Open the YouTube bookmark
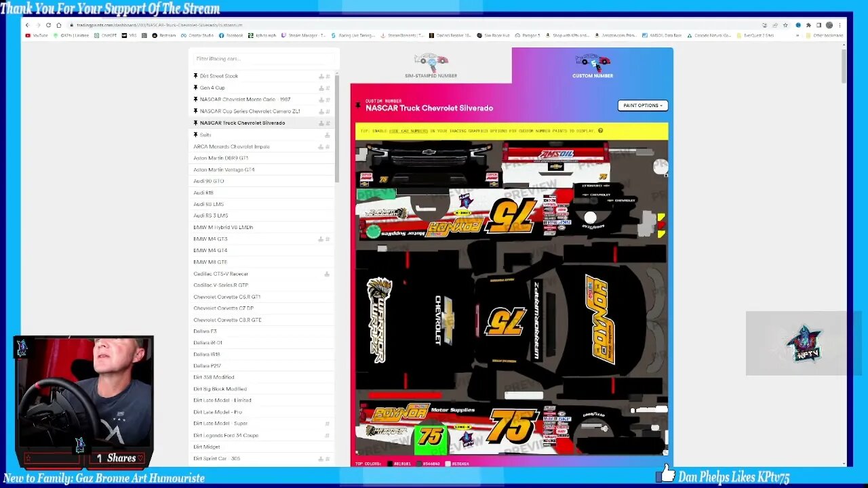Viewport: 868px width, 488px height. (x=37, y=35)
